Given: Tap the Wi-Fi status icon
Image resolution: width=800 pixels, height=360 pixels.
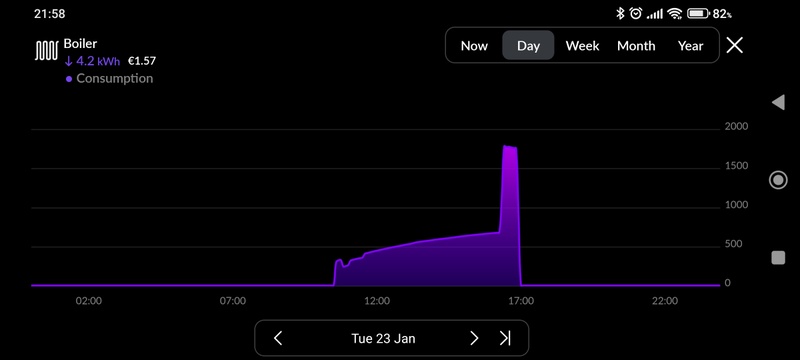Looking at the screenshot, I should tap(675, 14).
